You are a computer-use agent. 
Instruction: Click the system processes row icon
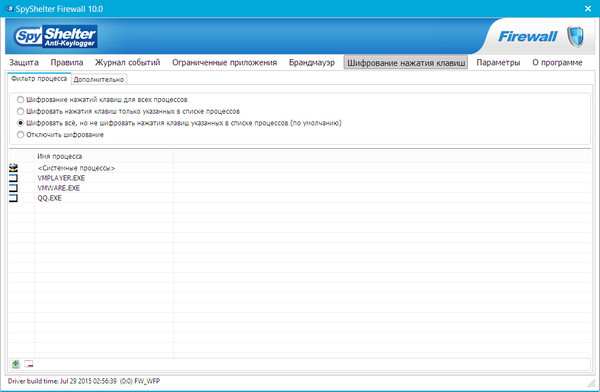click(x=13, y=168)
